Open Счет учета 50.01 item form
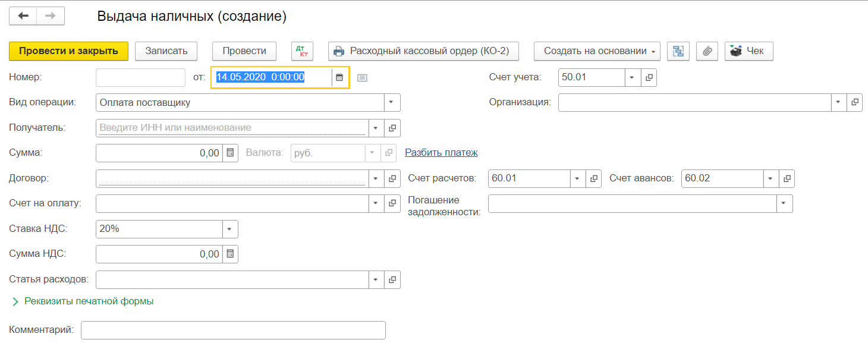 point(649,77)
